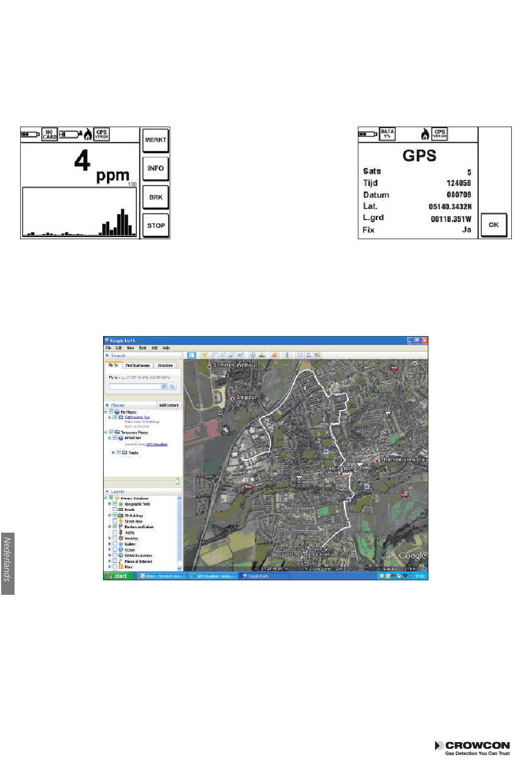This screenshot has width=532, height=764.
Task: Toggle the Traffic layer checkbox
Action: click(x=115, y=532)
